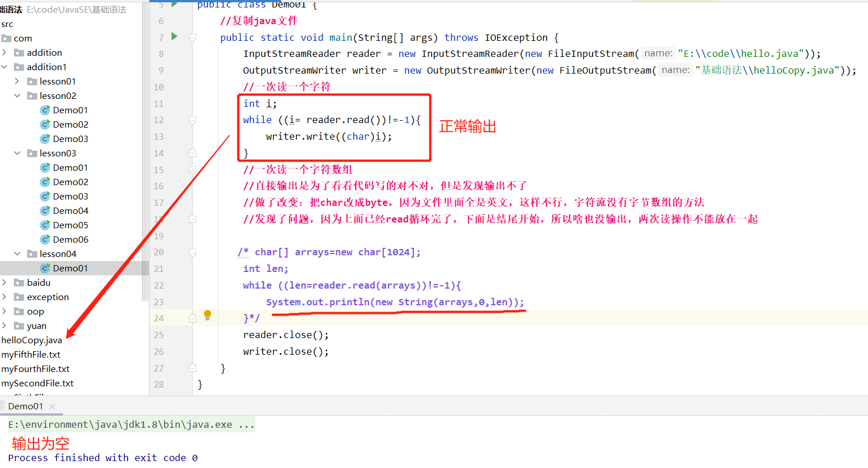Viewport: 868px width, 468px height.
Task: Close the Demo01 run tab
Action: tap(52, 406)
